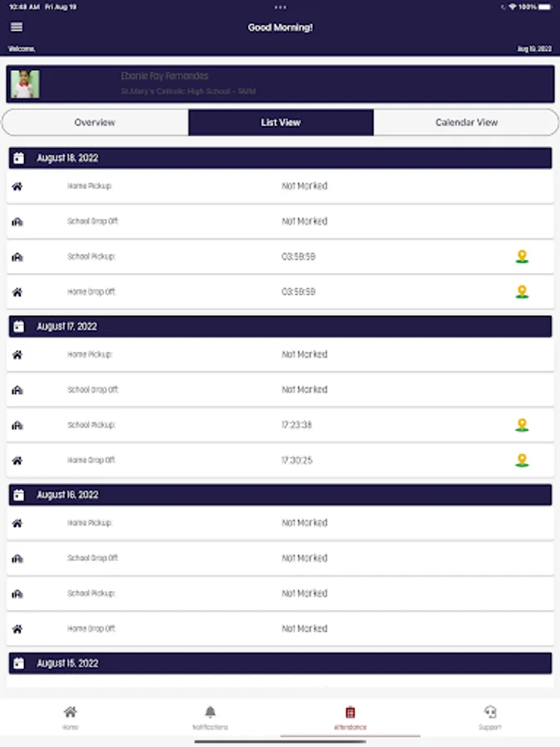Tap the August 18, 2022 date header
This screenshot has width=560, height=747.
pos(280,159)
